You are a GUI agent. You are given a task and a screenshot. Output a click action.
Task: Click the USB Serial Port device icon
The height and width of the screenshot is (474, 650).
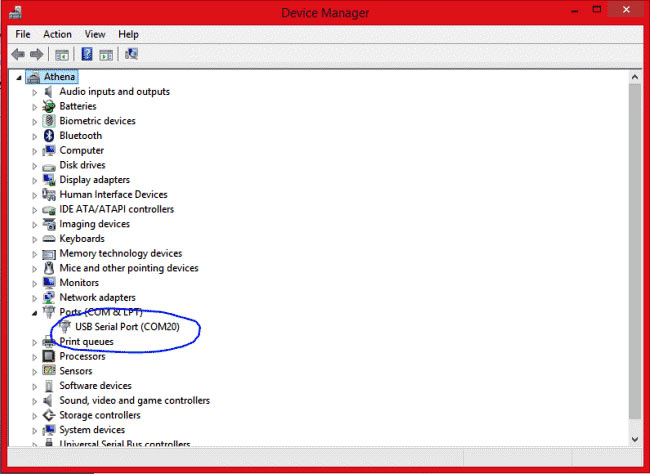[65, 327]
